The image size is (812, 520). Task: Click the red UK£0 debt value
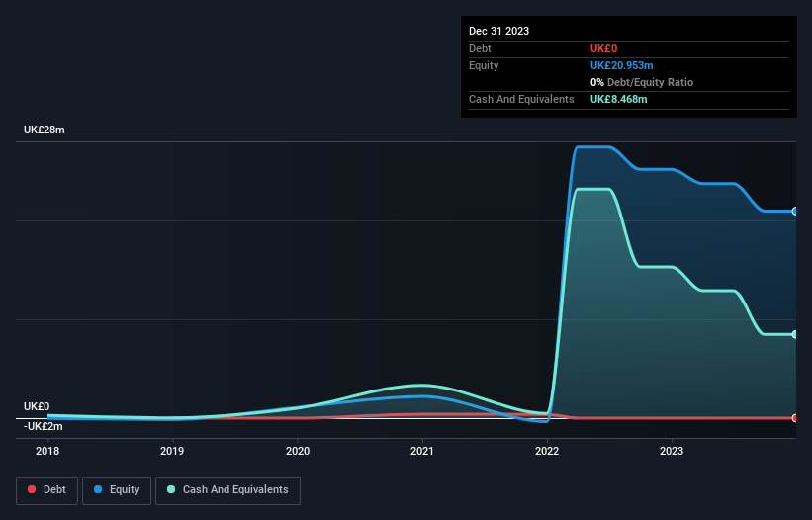pyautogui.click(x=604, y=48)
